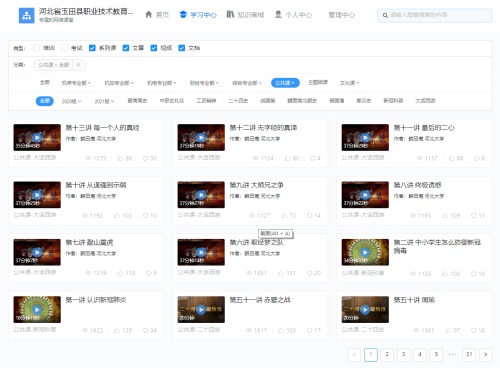500x368 pixels.
Task: Select the blue 全部 subcategory pill
Action: pyautogui.click(x=45, y=101)
